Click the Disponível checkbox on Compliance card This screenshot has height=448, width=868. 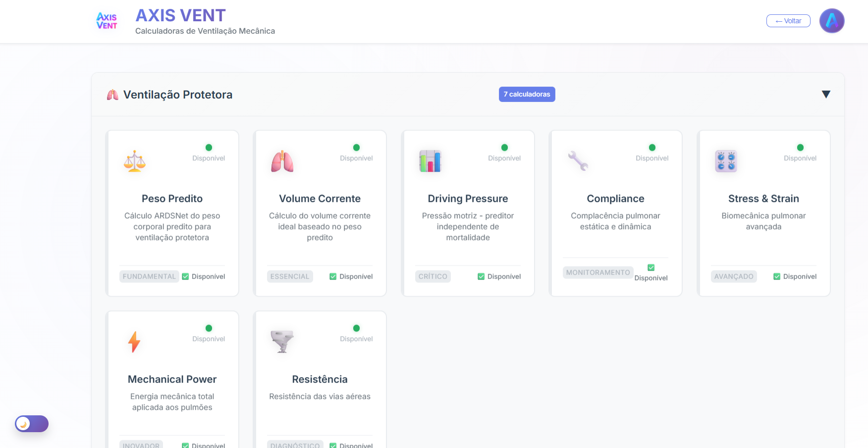click(651, 268)
